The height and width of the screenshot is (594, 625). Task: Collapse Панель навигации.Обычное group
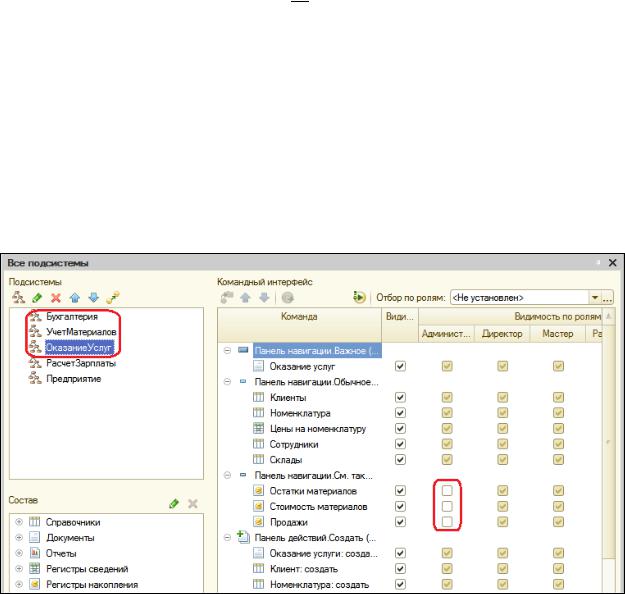[x=227, y=382]
